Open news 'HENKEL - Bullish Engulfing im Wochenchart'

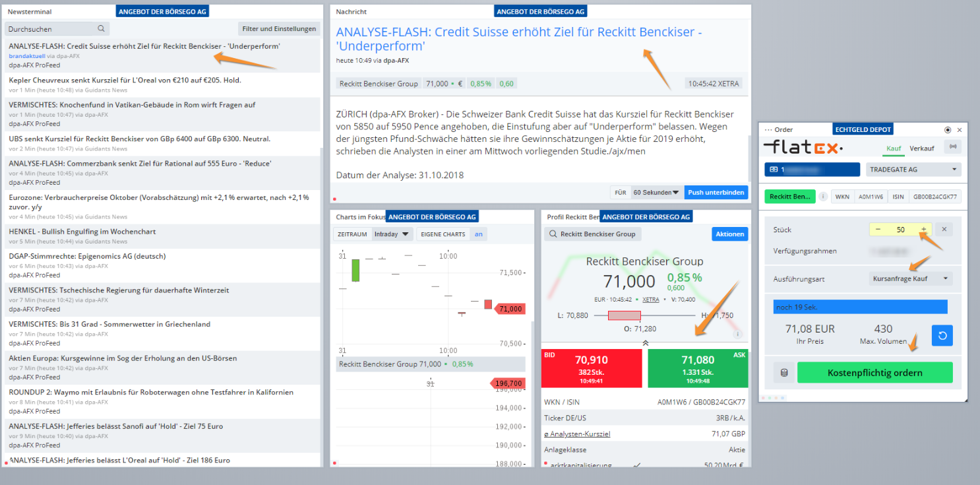(x=162, y=236)
